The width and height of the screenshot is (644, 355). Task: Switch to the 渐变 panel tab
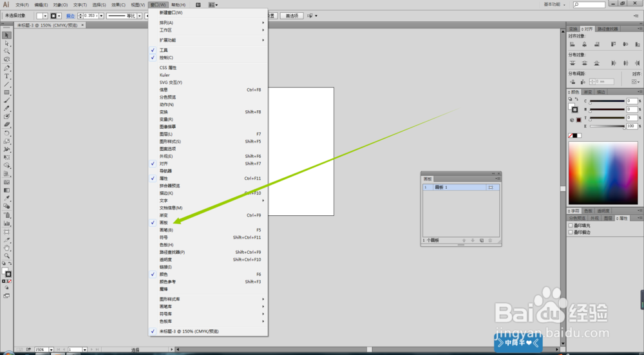pyautogui.click(x=588, y=92)
